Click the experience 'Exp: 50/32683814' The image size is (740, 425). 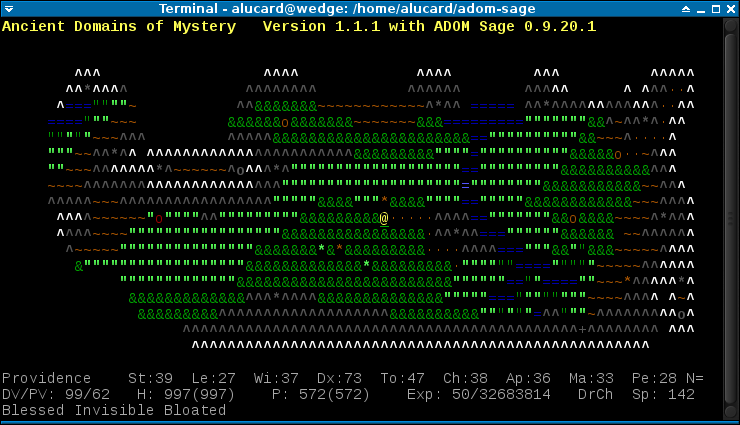point(479,394)
